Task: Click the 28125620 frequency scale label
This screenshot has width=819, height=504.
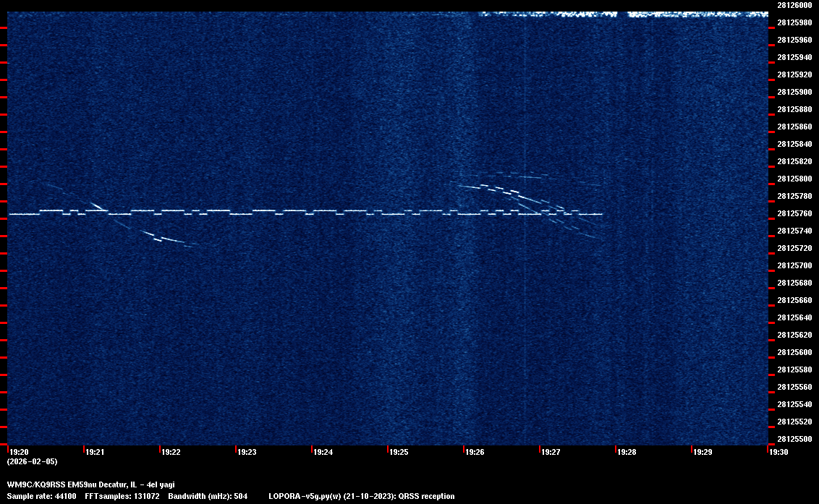Action: (x=794, y=335)
